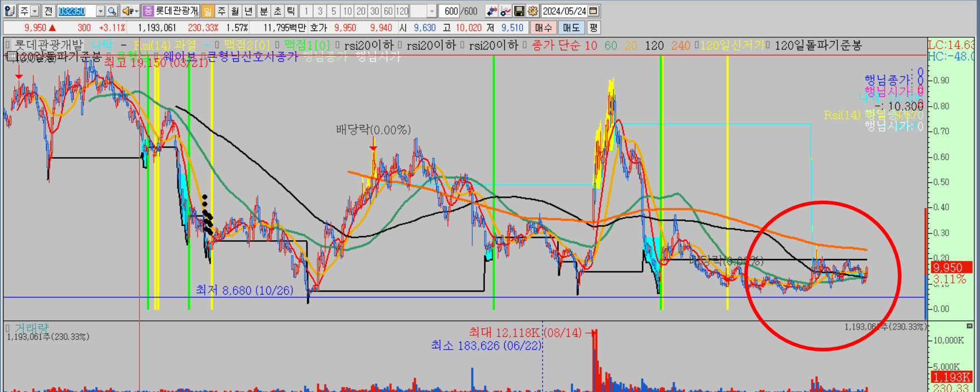Click the 평 button
The image size is (980, 392).
click(x=593, y=28)
